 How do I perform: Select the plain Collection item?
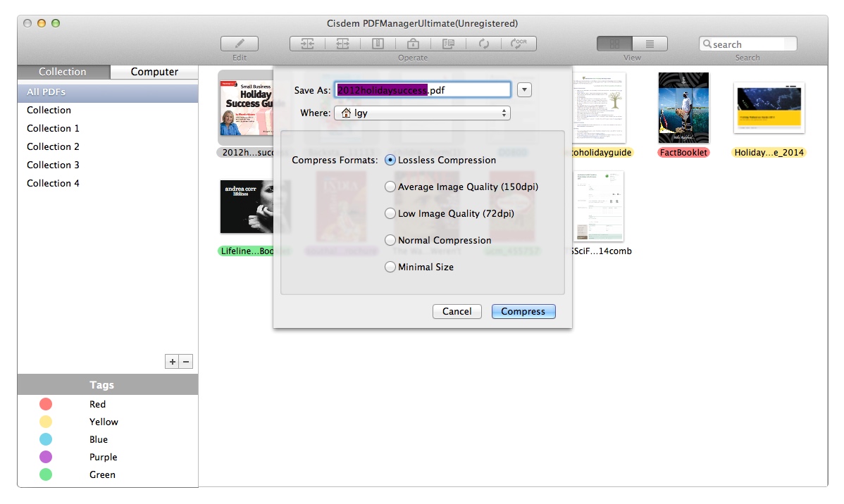point(108,110)
